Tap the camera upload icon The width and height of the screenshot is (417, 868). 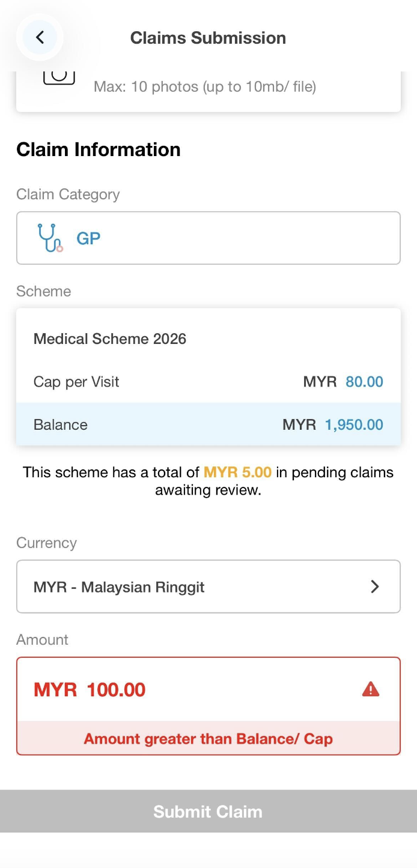click(59, 77)
